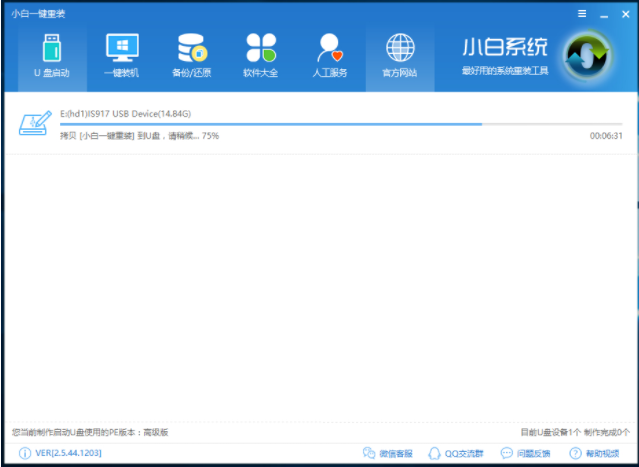Switch to 备份/还原 backup and restore
The width and height of the screenshot is (639, 467).
[x=190, y=56]
